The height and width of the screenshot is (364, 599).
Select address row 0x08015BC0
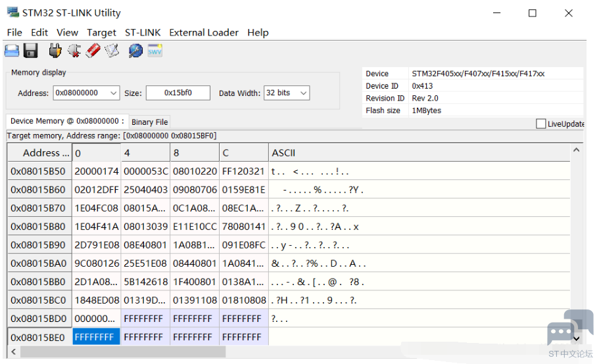[x=38, y=300]
